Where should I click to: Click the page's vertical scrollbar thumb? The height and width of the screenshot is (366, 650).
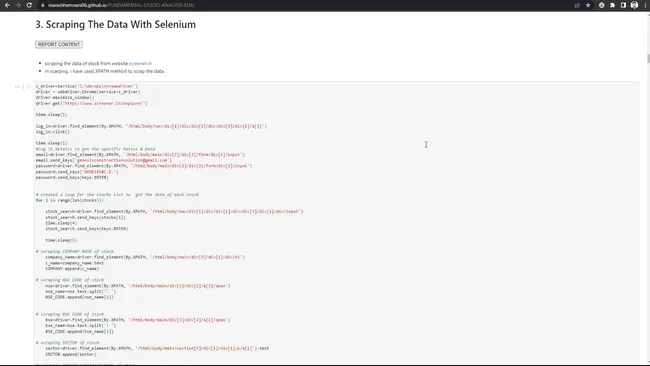click(648, 58)
